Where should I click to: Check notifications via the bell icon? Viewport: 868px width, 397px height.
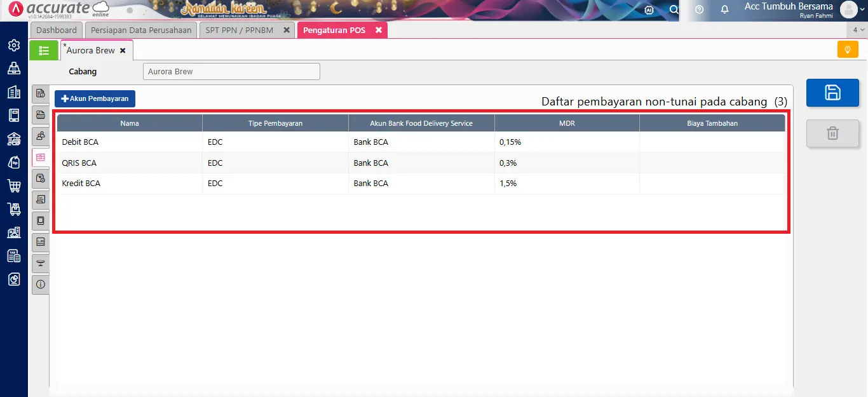click(724, 10)
